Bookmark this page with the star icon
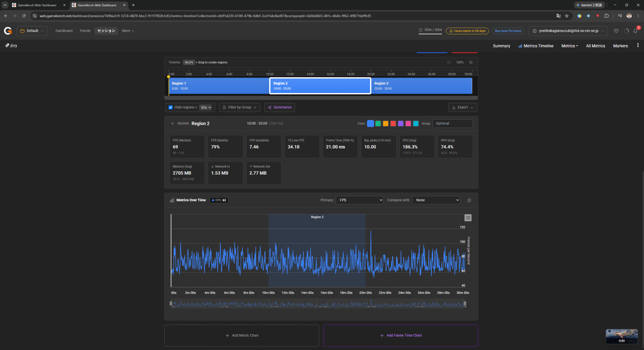 (567, 16)
